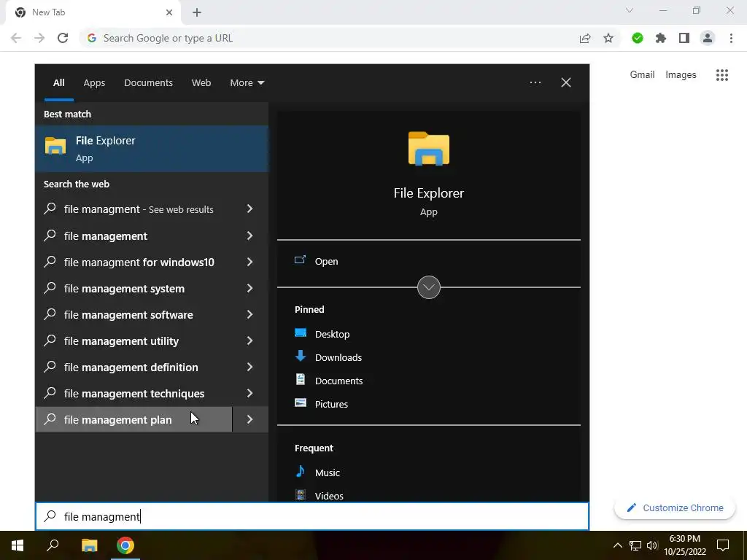Toggle the Chrome side panel icon

pyautogui.click(x=684, y=38)
